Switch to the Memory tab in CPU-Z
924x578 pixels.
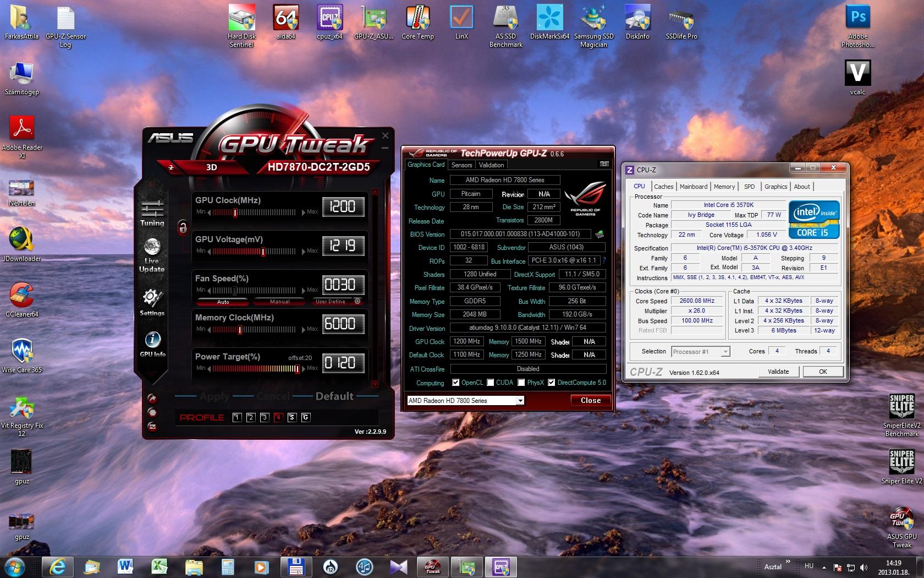click(724, 187)
